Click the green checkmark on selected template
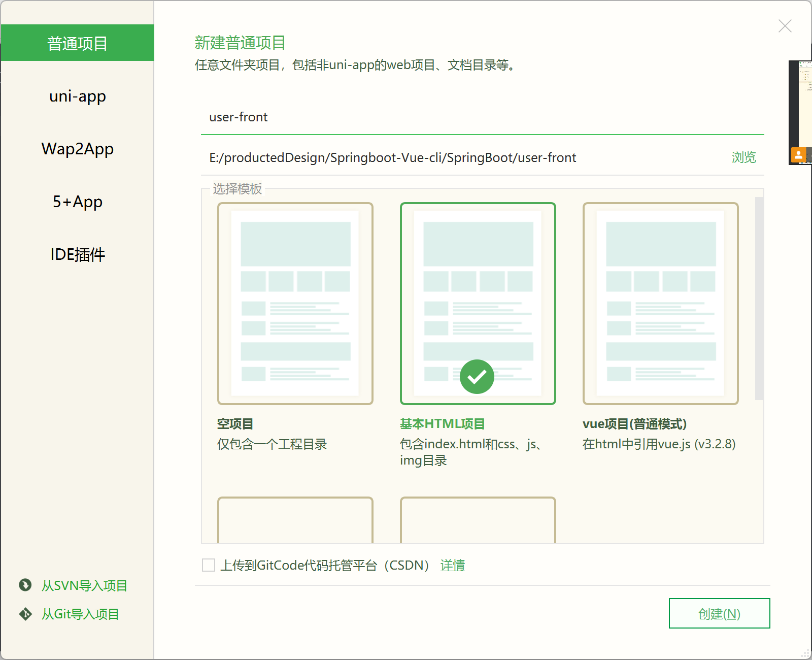Image resolution: width=812 pixels, height=660 pixels. coord(477,377)
